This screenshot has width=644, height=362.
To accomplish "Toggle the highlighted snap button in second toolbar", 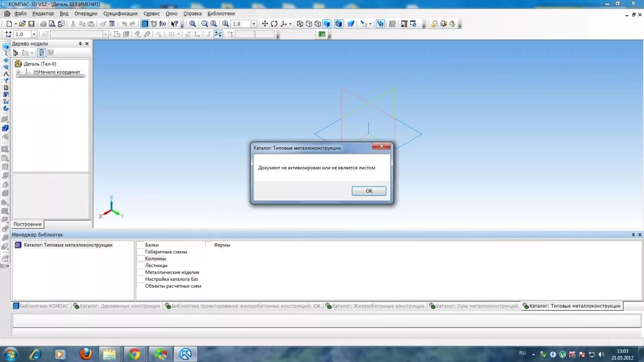I will click(218, 34).
